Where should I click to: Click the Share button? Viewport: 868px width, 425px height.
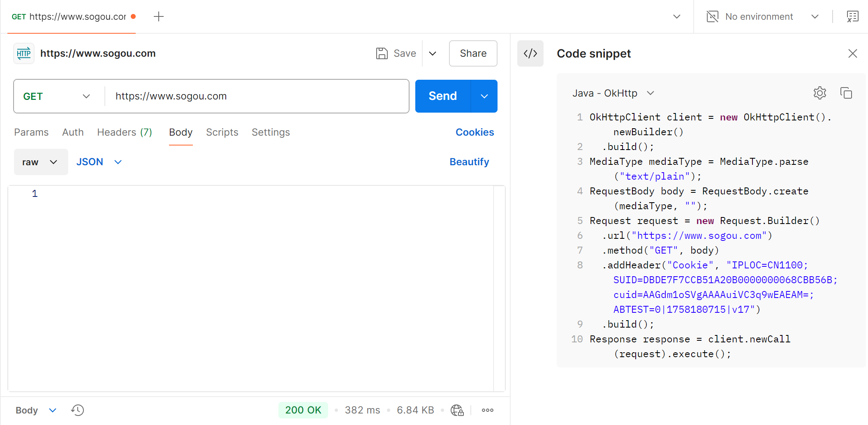tap(473, 53)
